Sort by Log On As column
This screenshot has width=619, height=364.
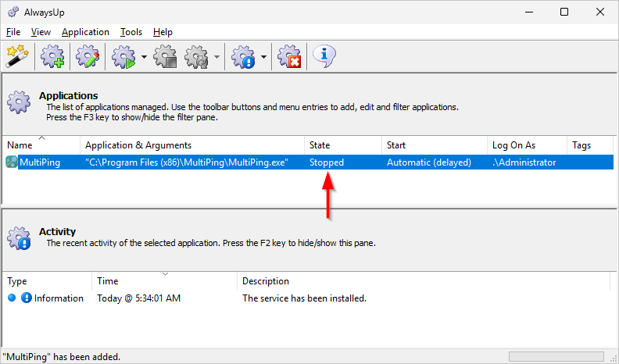pos(527,145)
